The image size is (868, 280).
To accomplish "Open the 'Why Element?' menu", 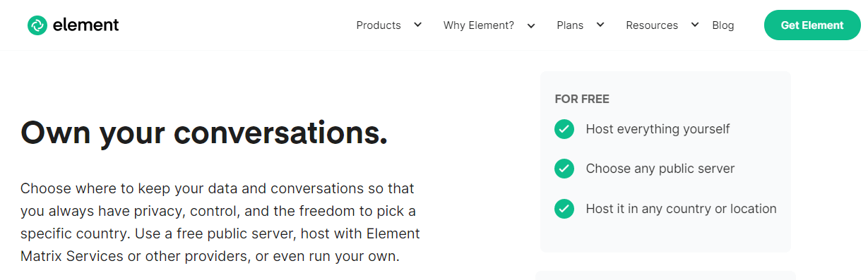I will coord(479,25).
